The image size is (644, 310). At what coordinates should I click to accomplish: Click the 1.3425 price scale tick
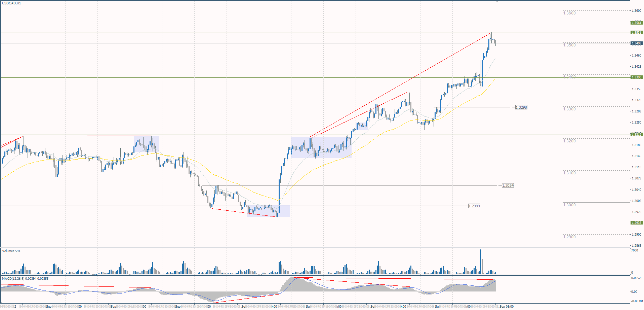pos(637,67)
